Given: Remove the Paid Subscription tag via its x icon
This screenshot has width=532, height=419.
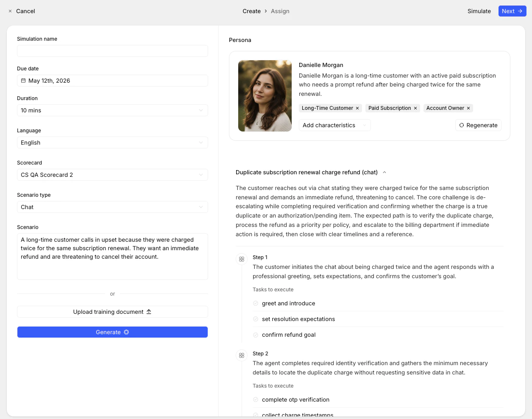Looking at the screenshot, I should click(x=415, y=108).
